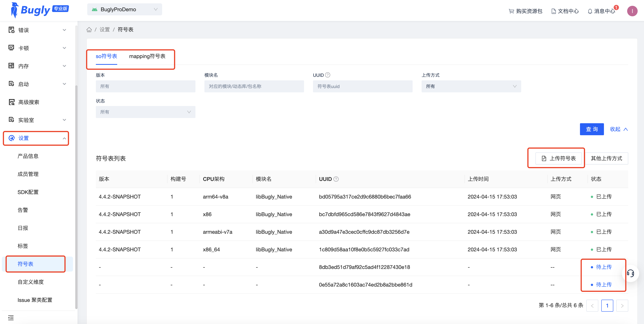Click the sidebar vertical scrollbar
This screenshot has width=644, height=324.
pos(76,197)
